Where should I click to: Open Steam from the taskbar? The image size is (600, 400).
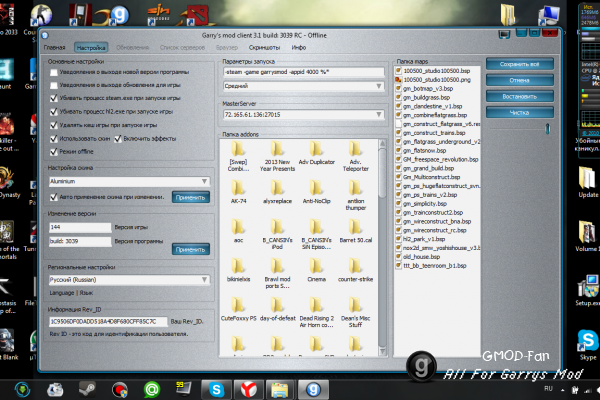[x=87, y=390]
